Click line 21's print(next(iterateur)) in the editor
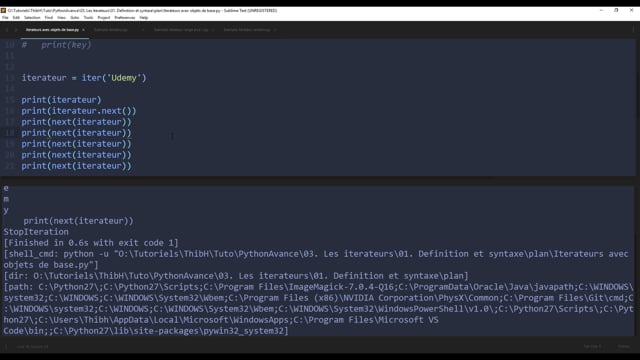The image size is (640, 360). tap(76, 166)
